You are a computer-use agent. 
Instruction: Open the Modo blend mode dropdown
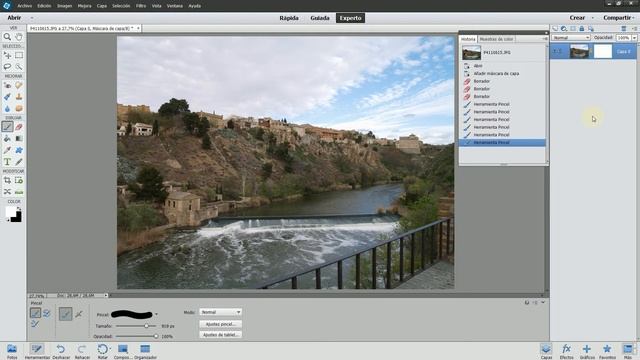[220, 312]
